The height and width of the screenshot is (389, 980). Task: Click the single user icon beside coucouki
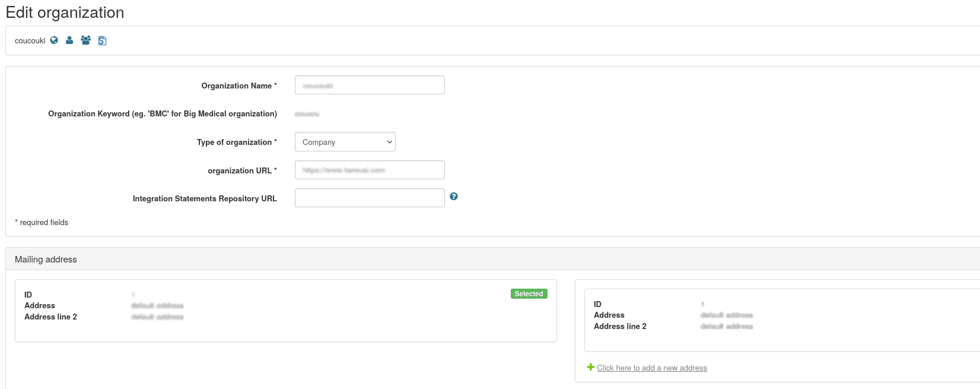(69, 40)
